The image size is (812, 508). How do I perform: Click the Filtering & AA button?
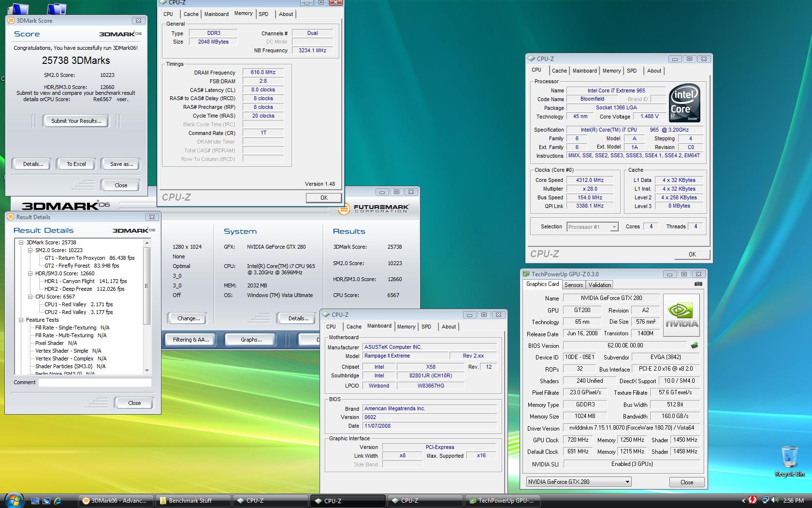pos(191,340)
